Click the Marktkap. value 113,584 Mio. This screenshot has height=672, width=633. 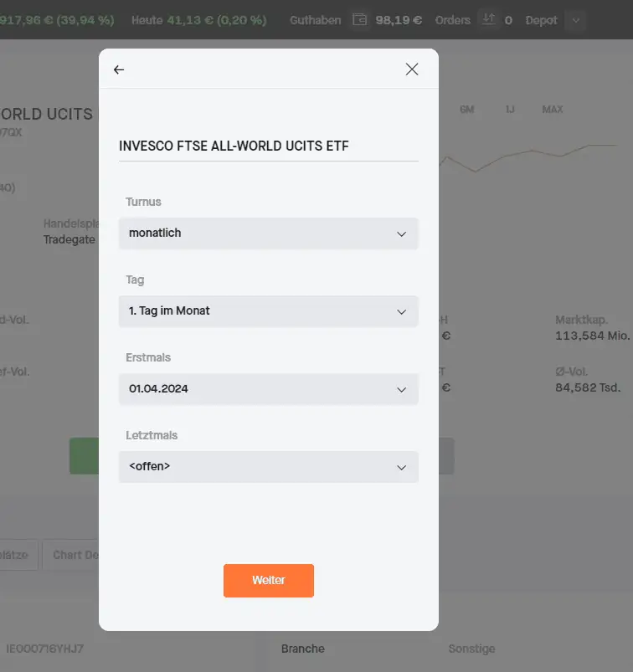592,336
